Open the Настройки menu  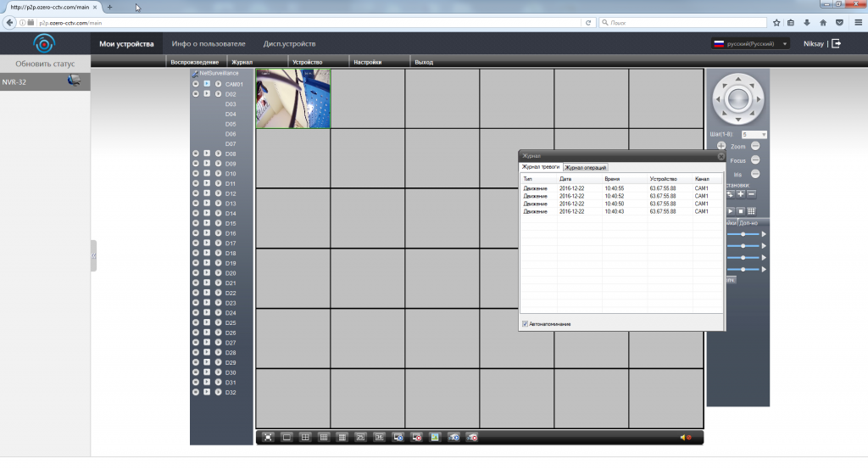[x=368, y=62]
